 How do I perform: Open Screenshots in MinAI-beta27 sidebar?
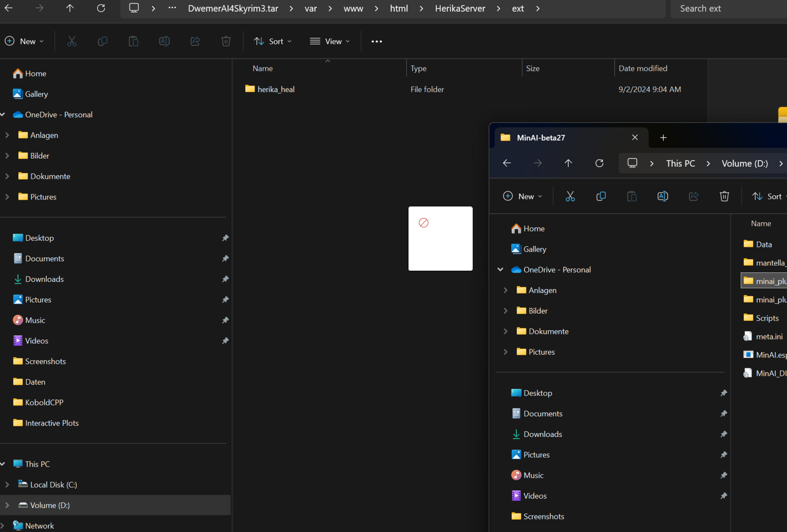point(538,516)
